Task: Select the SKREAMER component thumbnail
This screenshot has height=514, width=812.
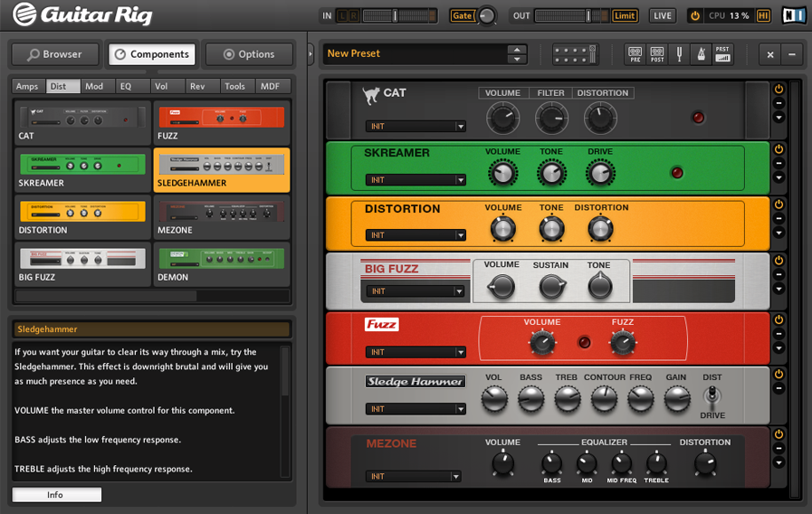Action: tap(82, 170)
